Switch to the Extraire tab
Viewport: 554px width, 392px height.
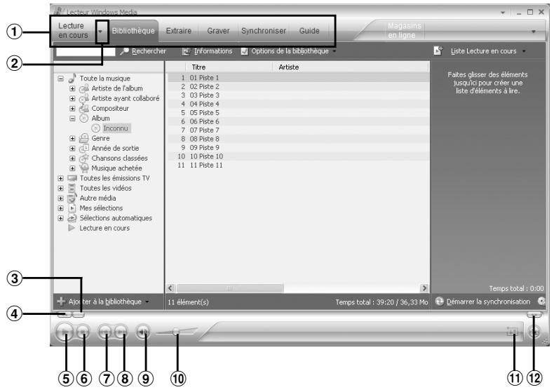tap(178, 31)
